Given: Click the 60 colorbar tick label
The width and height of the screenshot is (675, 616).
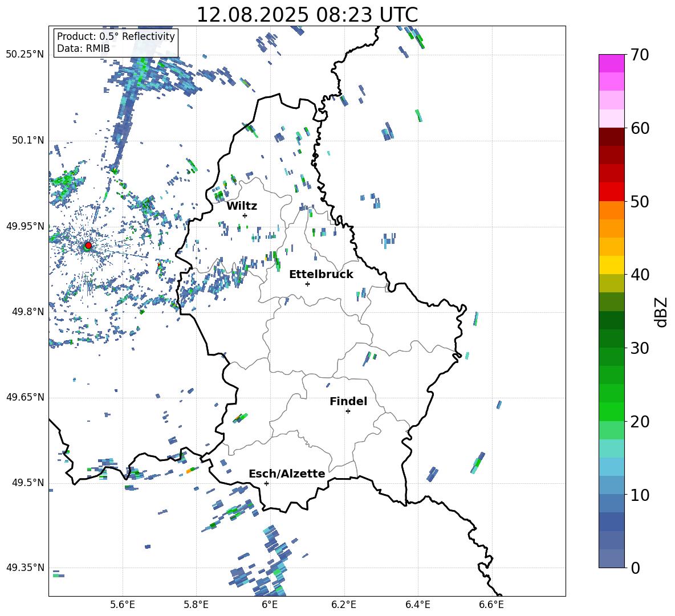Looking at the screenshot, I should click(640, 128).
